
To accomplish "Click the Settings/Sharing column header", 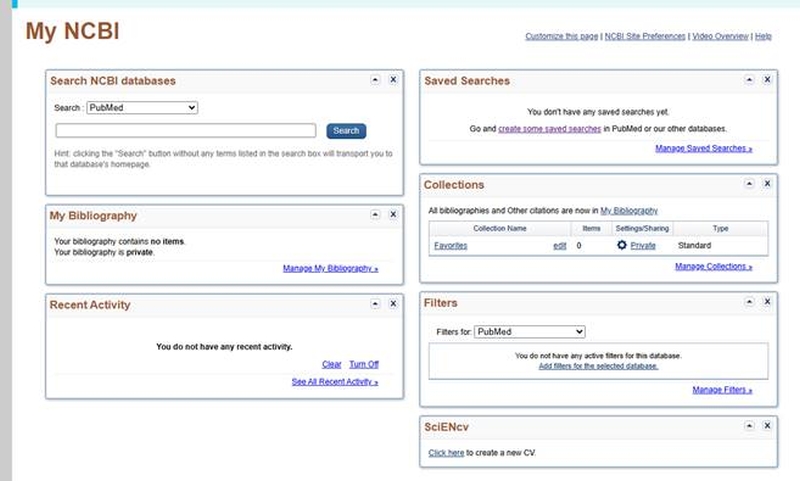I will tap(642, 229).
